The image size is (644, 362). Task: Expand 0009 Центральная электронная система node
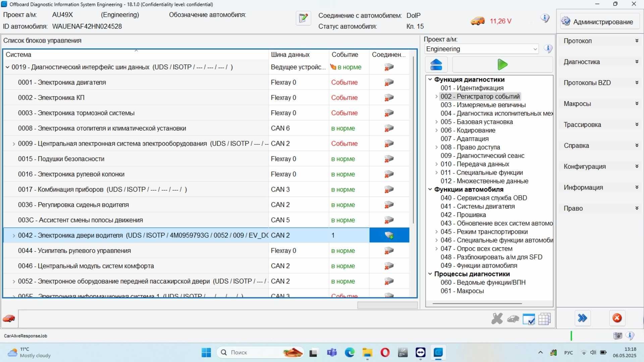[x=14, y=144]
